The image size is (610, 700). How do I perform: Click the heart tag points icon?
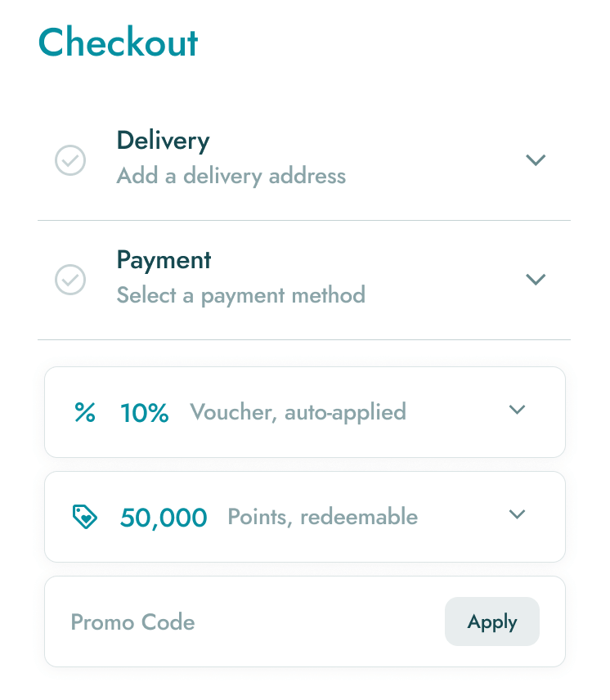pyautogui.click(x=85, y=517)
